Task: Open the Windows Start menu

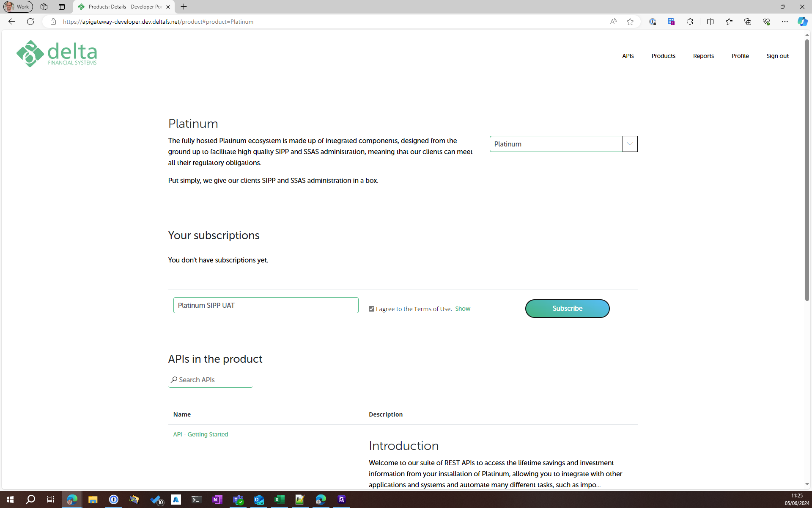Action: pos(10,500)
